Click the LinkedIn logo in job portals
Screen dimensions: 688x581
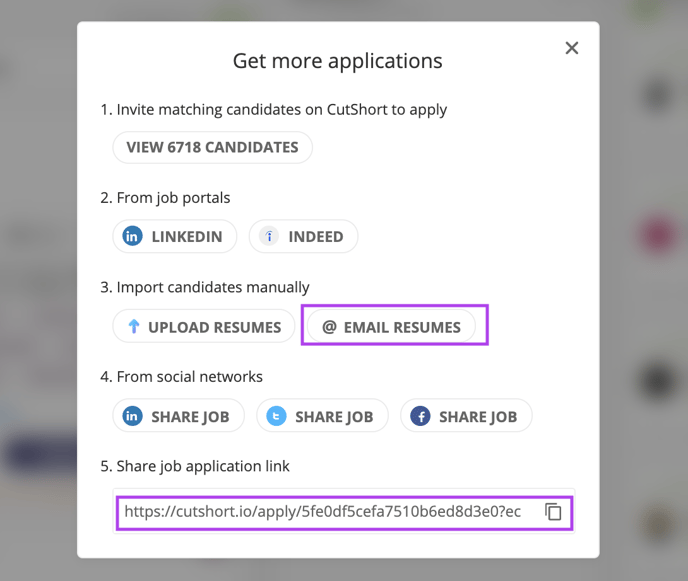click(x=132, y=236)
